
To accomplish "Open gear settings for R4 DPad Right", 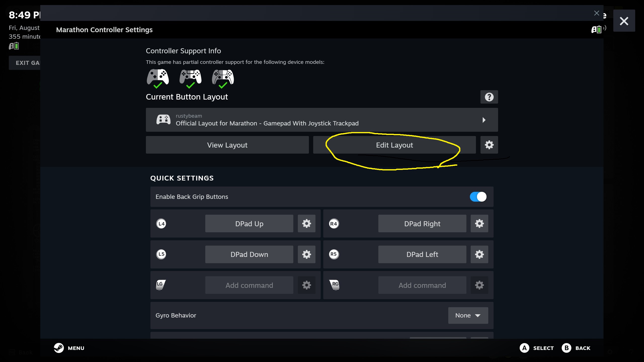I will point(479,223).
